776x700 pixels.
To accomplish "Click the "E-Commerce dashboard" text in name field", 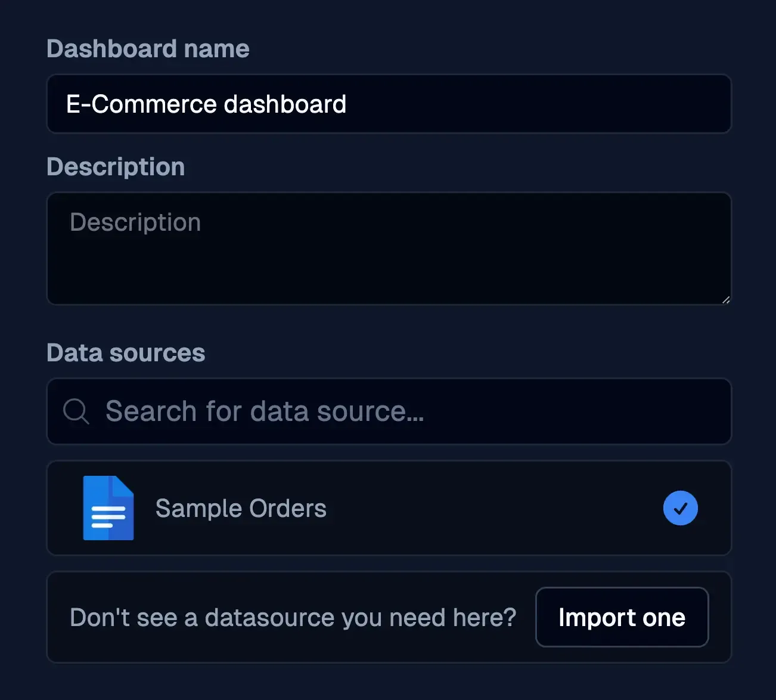I will (206, 104).
